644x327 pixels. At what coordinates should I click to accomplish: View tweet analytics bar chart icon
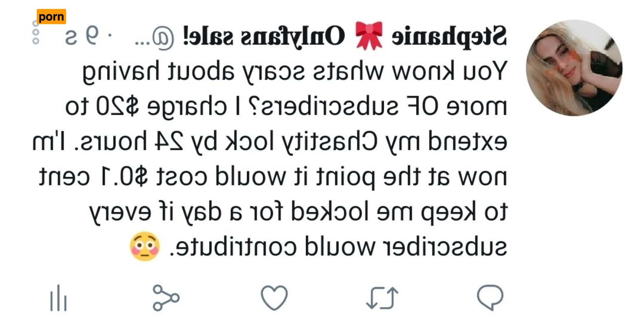(x=58, y=298)
